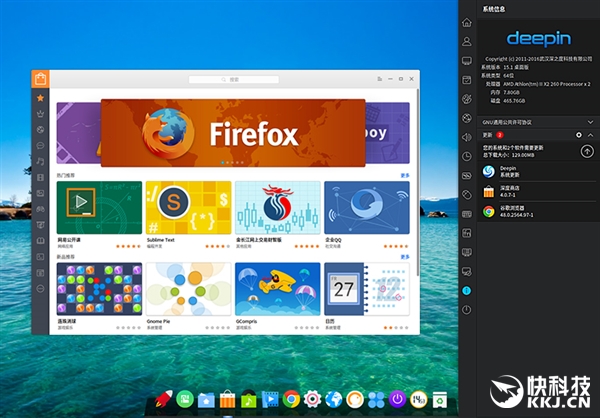Open the Gnome Pie app tile
The width and height of the screenshot is (600, 418).
(189, 289)
